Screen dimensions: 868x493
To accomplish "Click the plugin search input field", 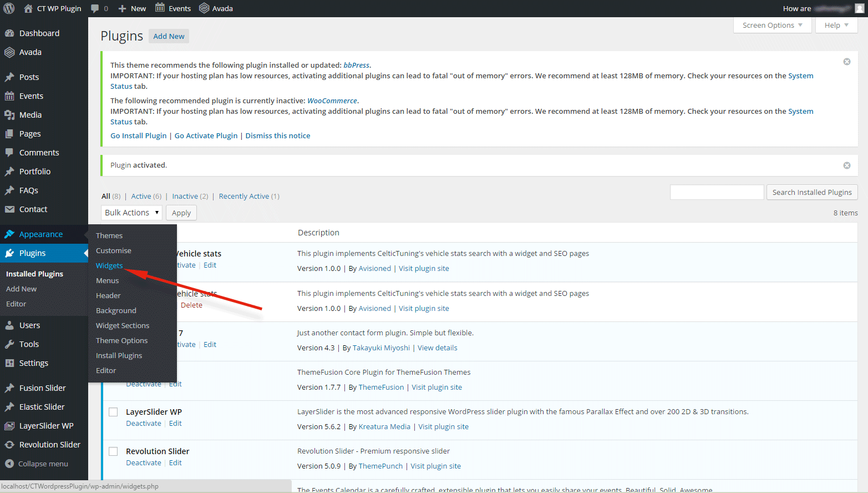I will (x=717, y=192).
